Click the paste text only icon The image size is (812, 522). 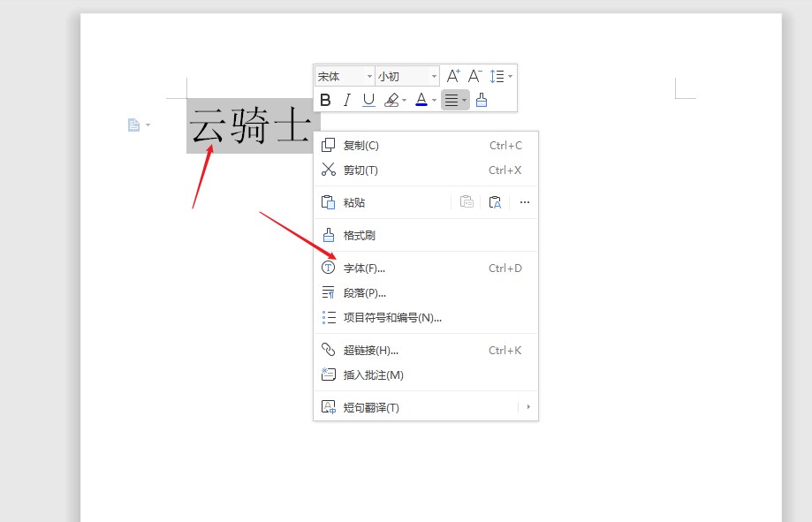(495, 202)
